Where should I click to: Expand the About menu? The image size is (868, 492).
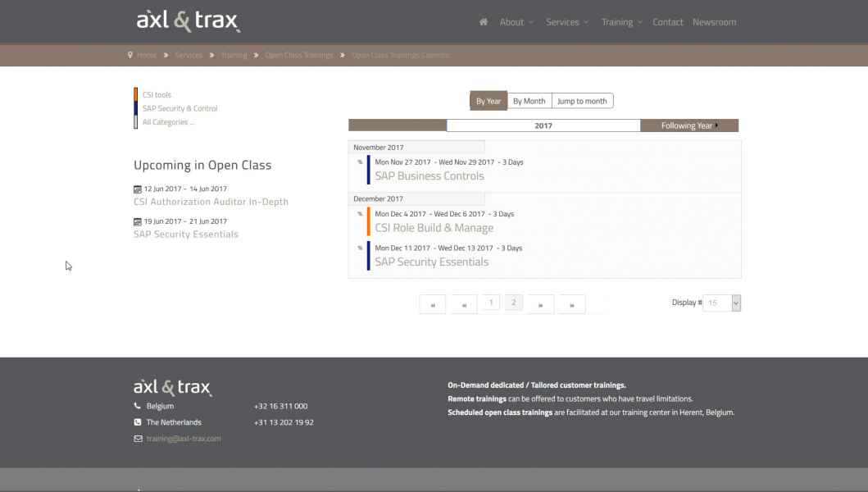tap(516, 22)
